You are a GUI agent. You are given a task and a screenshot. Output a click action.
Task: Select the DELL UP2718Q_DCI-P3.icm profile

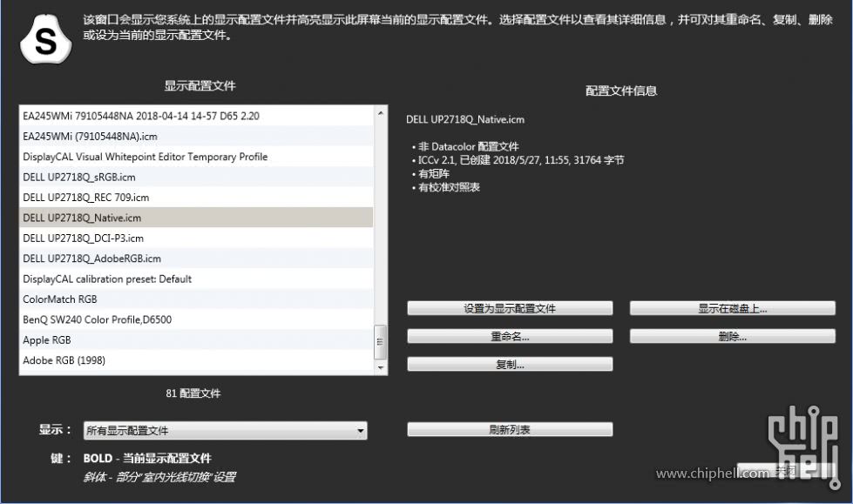click(x=196, y=239)
